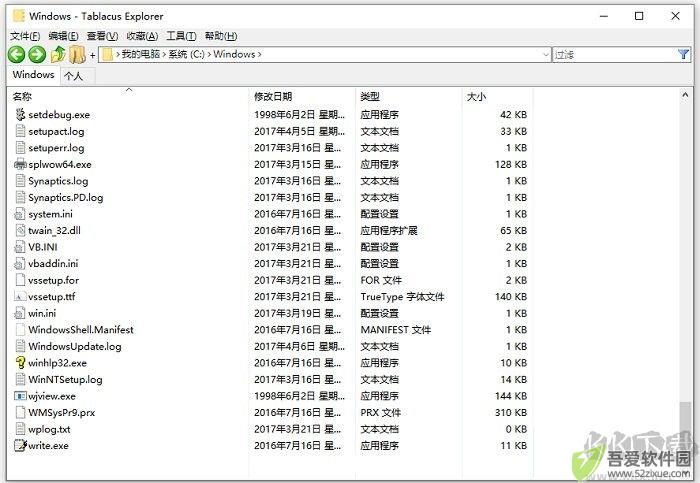
Task: Select the file name winhlp32.exe
Action: [57, 363]
